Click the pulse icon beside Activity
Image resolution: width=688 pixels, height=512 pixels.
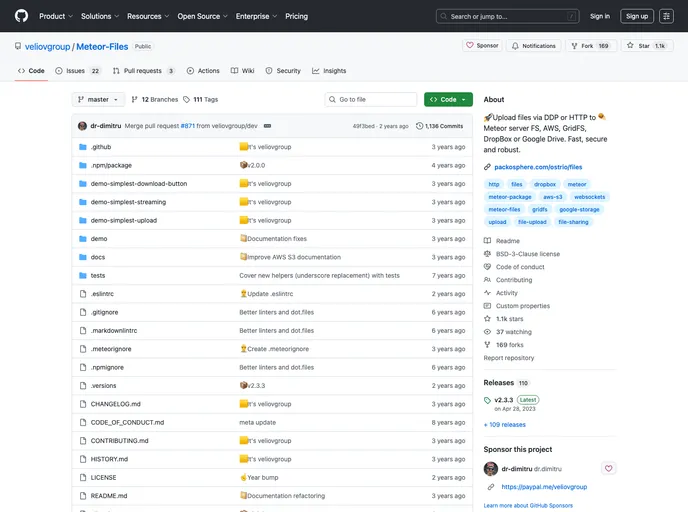click(x=487, y=293)
